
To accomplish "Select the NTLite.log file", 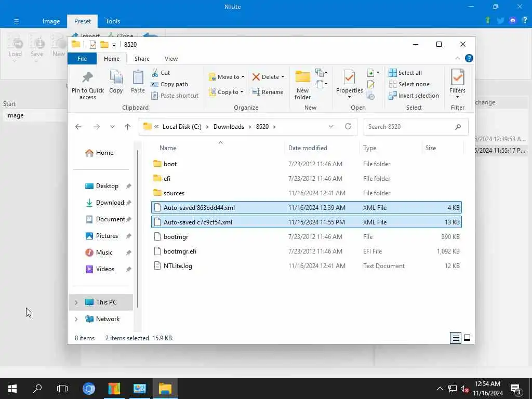I will (x=306, y=266).
